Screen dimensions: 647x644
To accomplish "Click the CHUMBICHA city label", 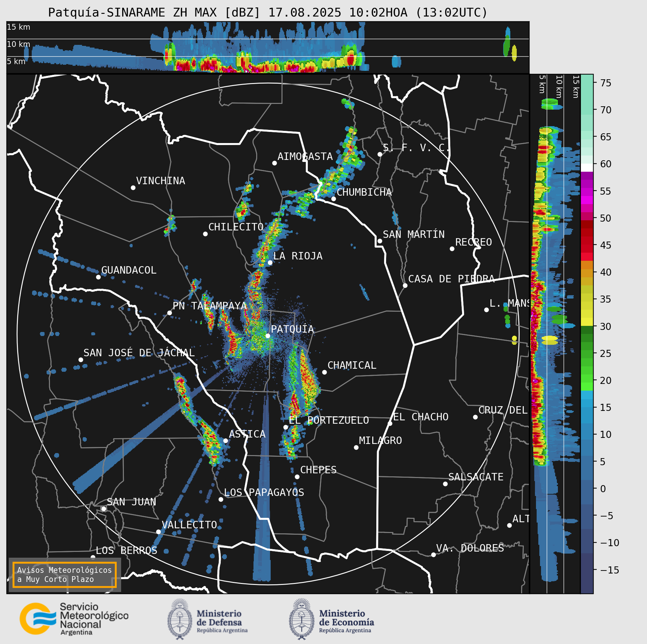I will [364, 192].
